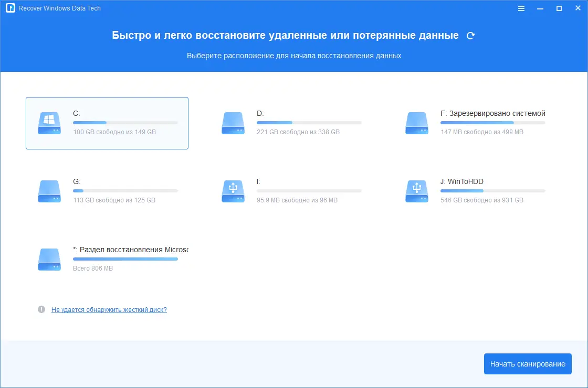Click the C: drive usage bar

[125, 122]
